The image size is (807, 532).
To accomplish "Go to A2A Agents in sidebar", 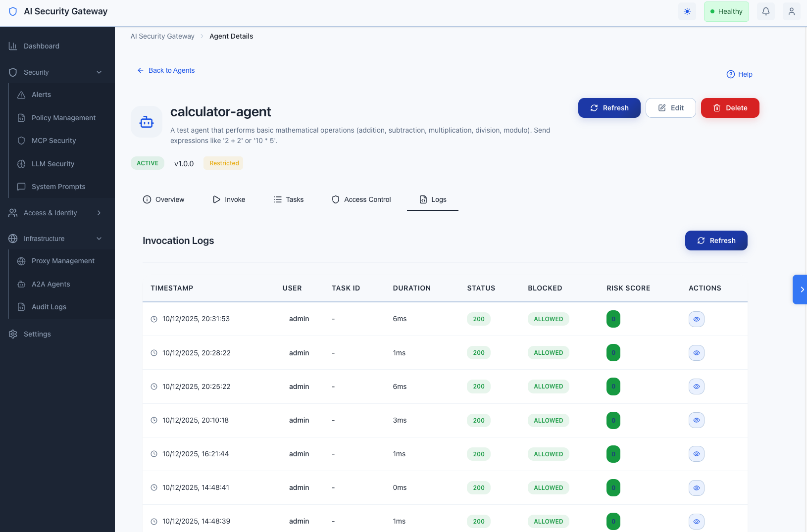I will pyautogui.click(x=50, y=284).
